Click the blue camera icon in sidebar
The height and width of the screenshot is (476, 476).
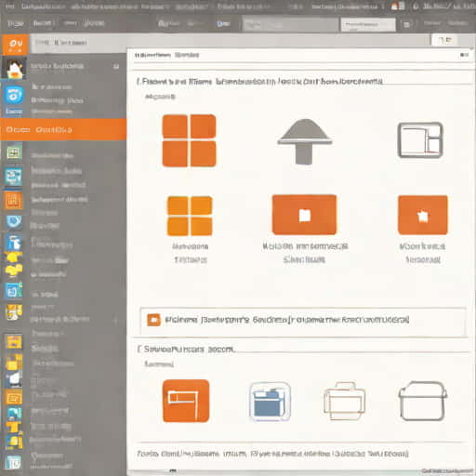tap(14, 95)
